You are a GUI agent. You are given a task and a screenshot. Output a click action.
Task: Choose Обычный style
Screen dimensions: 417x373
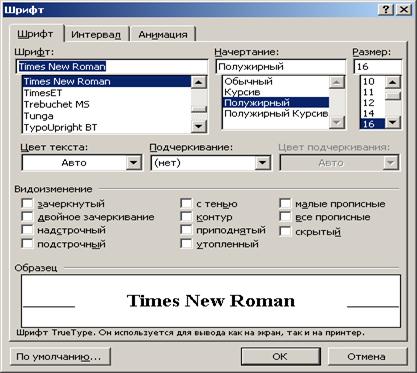click(x=276, y=81)
